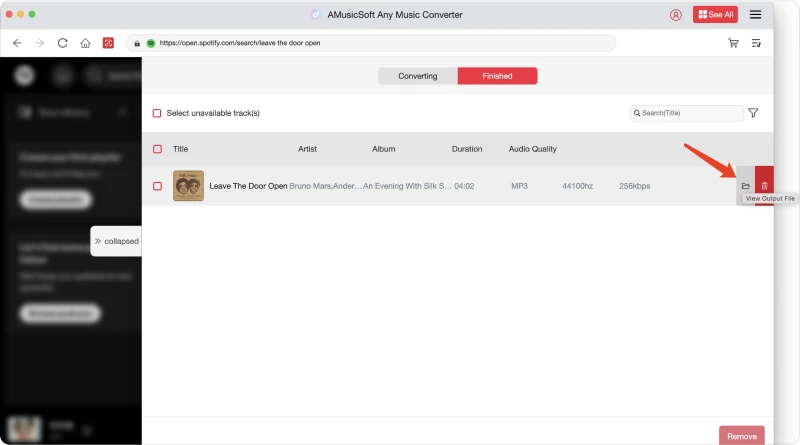Click the An Evening With Silk S... album text
Image resolution: width=800 pixels, height=445 pixels.
407,186
